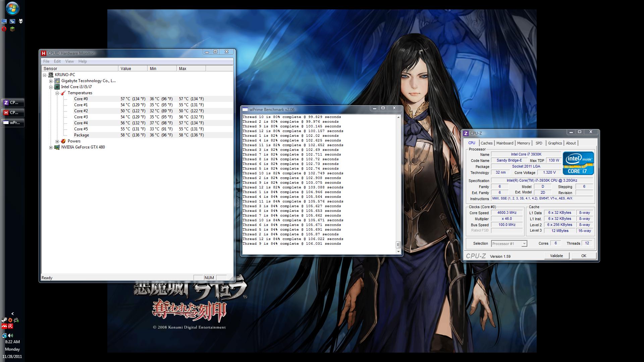Open Help menu in Hardware Monitor
The image size is (644, 362).
click(83, 61)
